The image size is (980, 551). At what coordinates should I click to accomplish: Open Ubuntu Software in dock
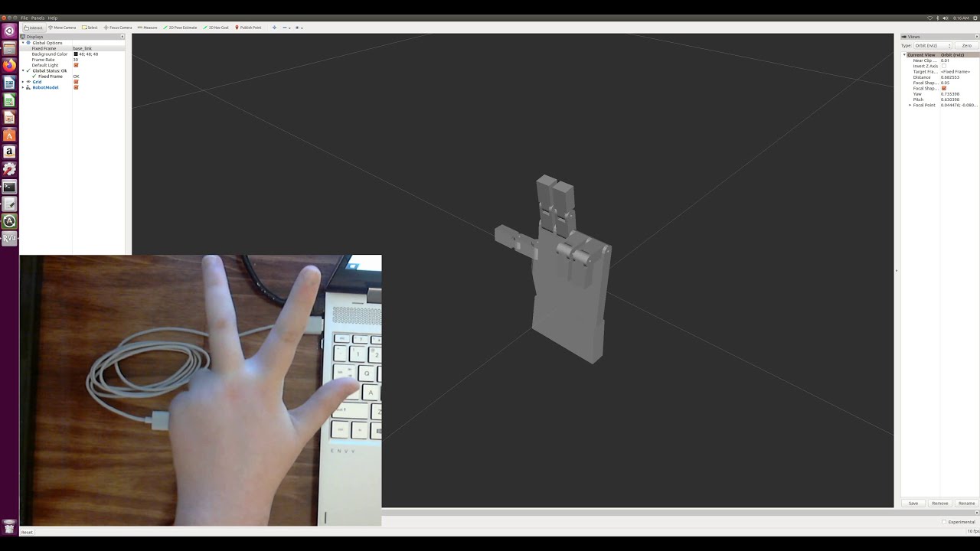[x=9, y=135]
